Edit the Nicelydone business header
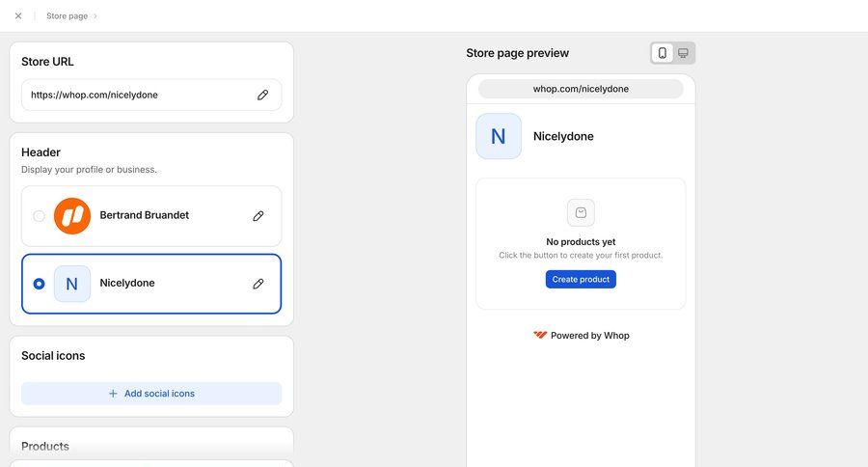This screenshot has width=868, height=467. click(258, 284)
